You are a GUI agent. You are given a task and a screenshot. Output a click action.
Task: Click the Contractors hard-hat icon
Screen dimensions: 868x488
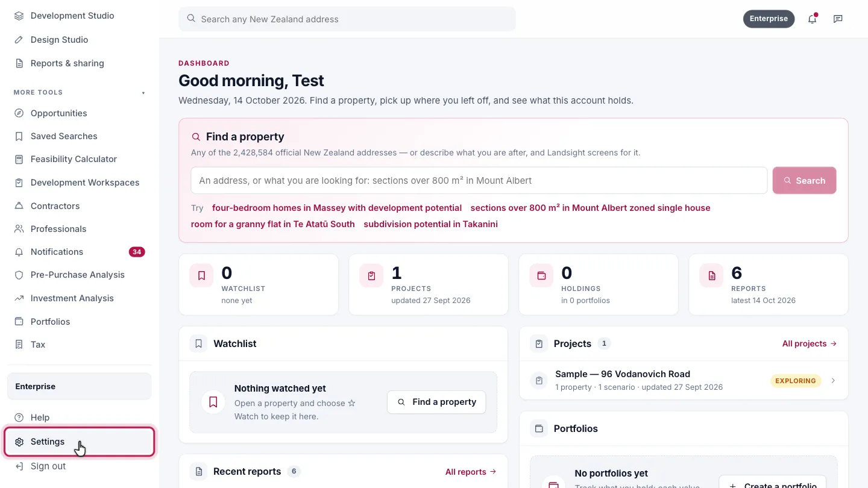pyautogui.click(x=19, y=206)
